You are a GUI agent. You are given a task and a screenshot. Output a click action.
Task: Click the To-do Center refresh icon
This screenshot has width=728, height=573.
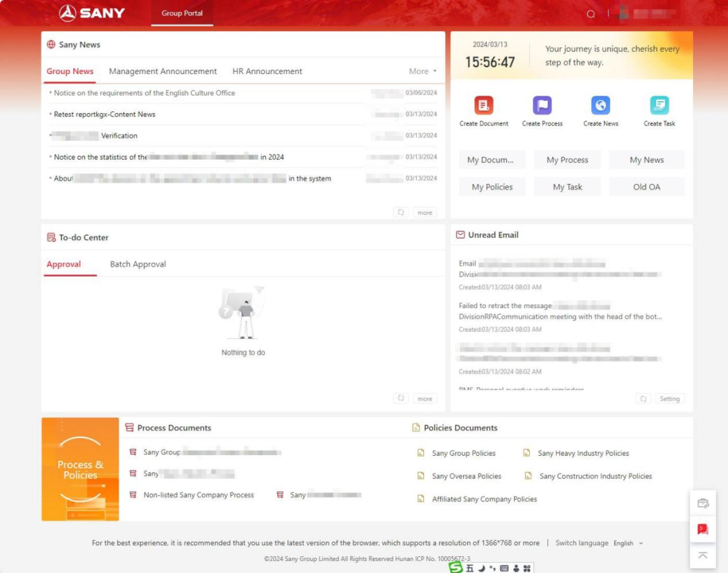tap(400, 398)
